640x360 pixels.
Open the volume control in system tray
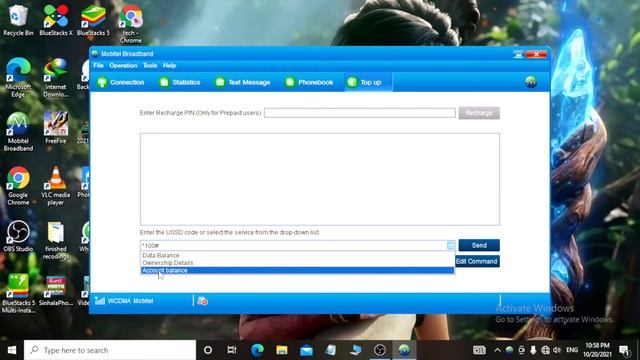[557, 350]
